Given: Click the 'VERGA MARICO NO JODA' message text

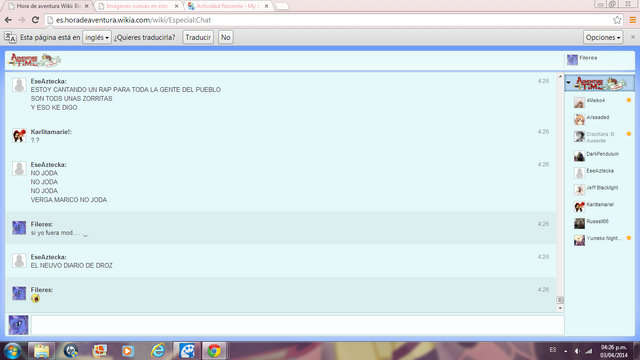Looking at the screenshot, I should pyautogui.click(x=69, y=200).
